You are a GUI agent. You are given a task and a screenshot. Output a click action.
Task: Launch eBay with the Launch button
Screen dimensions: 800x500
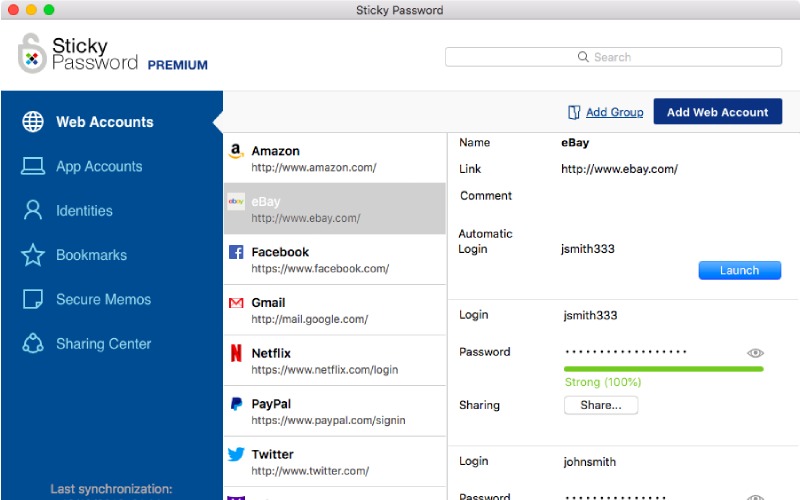point(739,270)
